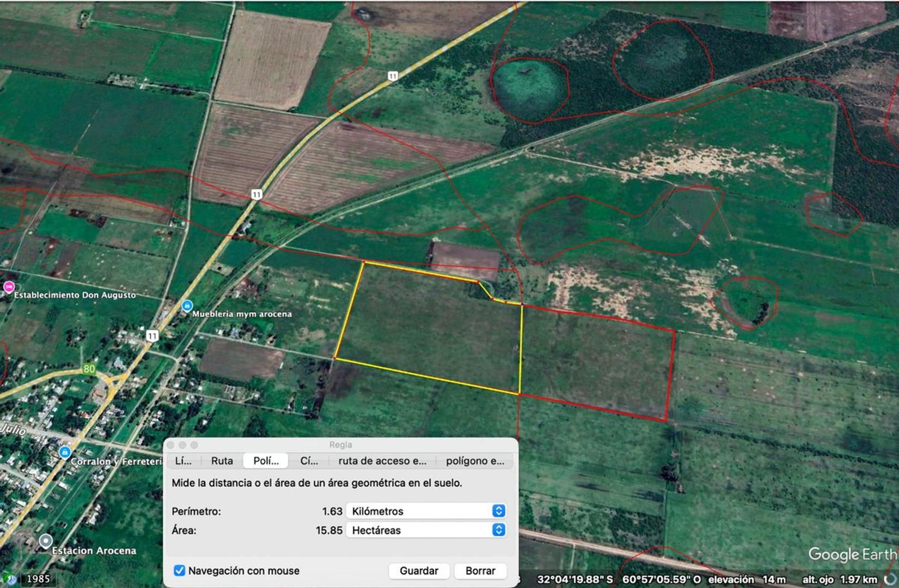Open the Hectáreas area unit dropdown

pyautogui.click(x=426, y=530)
